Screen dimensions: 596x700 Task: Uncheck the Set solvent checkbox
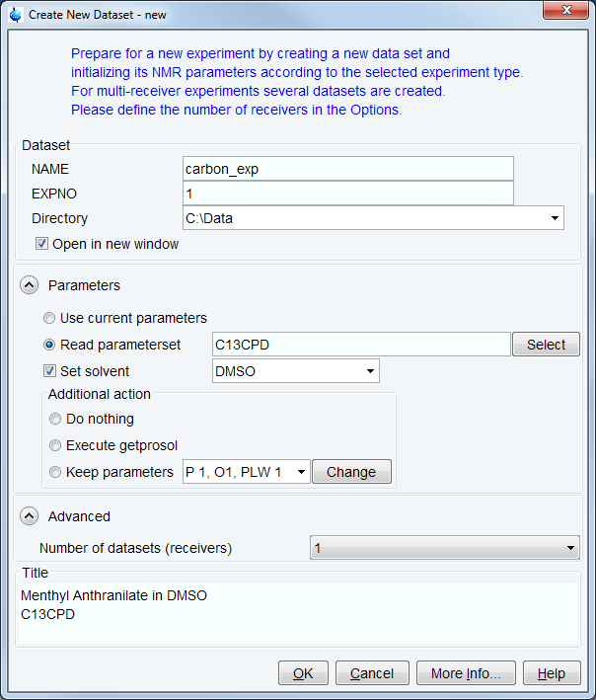tap(49, 371)
